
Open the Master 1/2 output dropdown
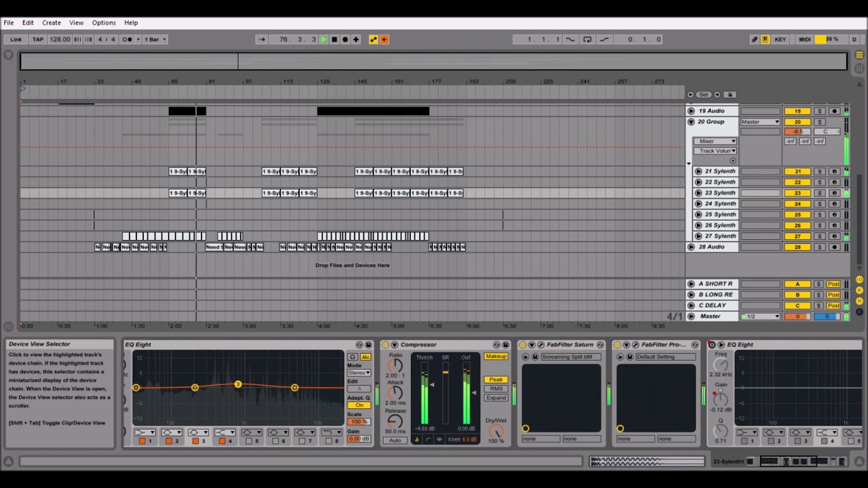click(x=760, y=317)
